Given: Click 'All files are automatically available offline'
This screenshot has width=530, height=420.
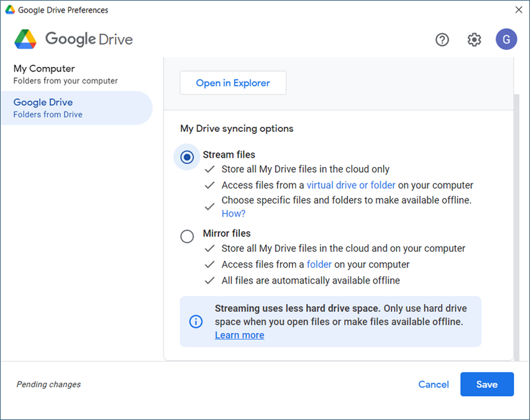Looking at the screenshot, I should 311,280.
